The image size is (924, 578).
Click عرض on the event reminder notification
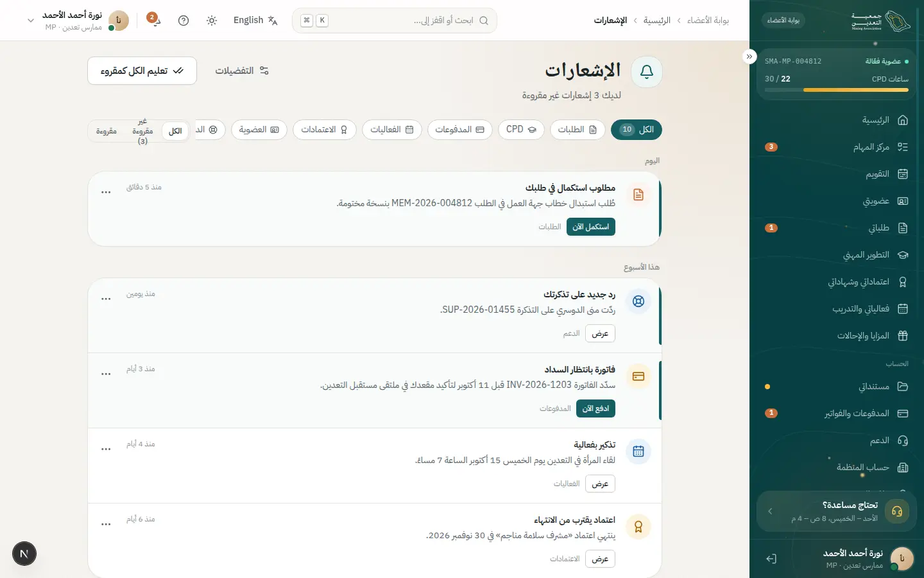point(600,484)
